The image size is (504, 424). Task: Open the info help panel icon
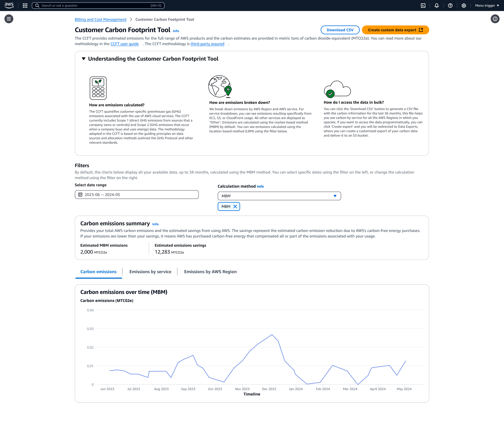495,19
